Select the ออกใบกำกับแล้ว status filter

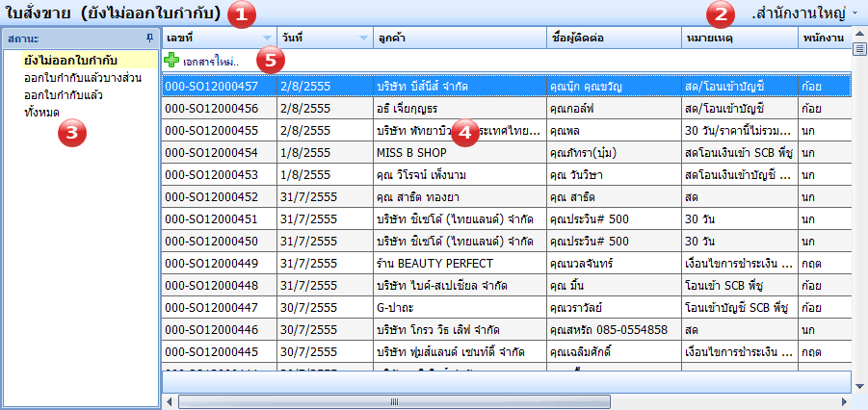pos(64,94)
